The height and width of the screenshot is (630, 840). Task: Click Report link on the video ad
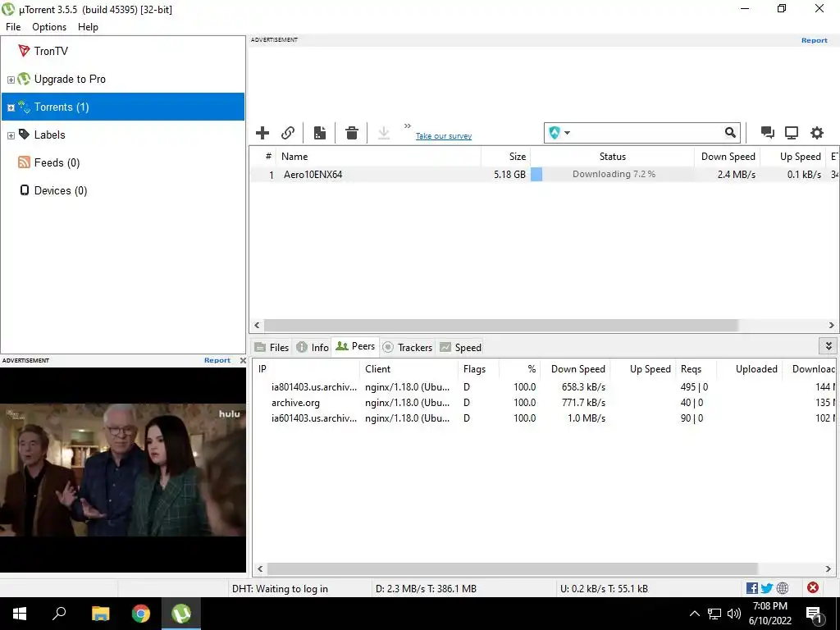pyautogui.click(x=217, y=361)
